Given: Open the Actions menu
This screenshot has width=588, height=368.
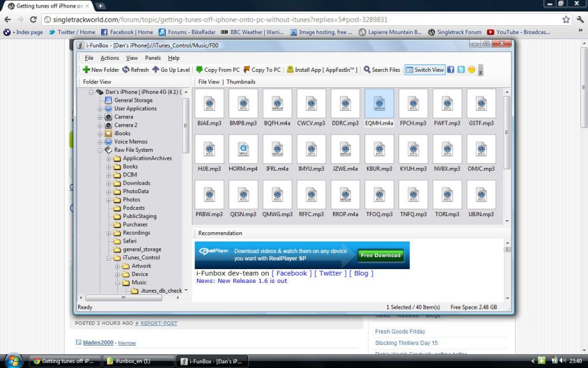Looking at the screenshot, I should pos(110,58).
